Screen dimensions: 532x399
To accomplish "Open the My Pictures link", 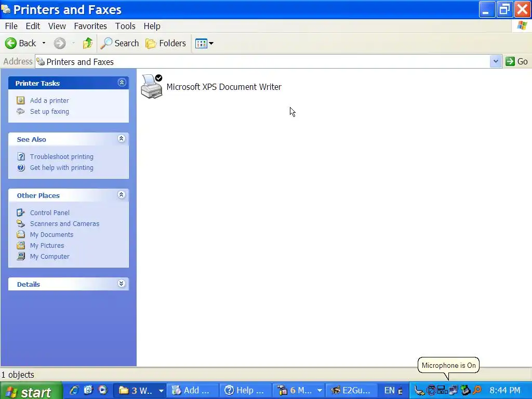I will [x=47, y=245].
